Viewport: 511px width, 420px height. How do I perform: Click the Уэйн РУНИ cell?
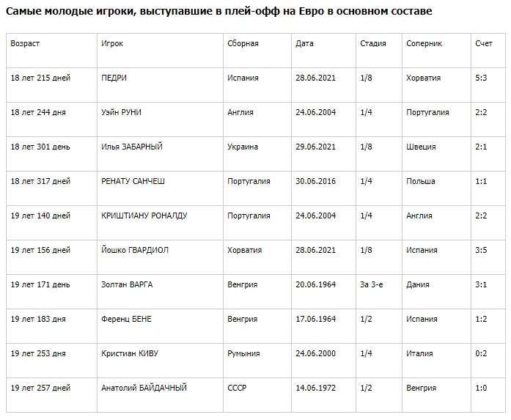(x=122, y=113)
